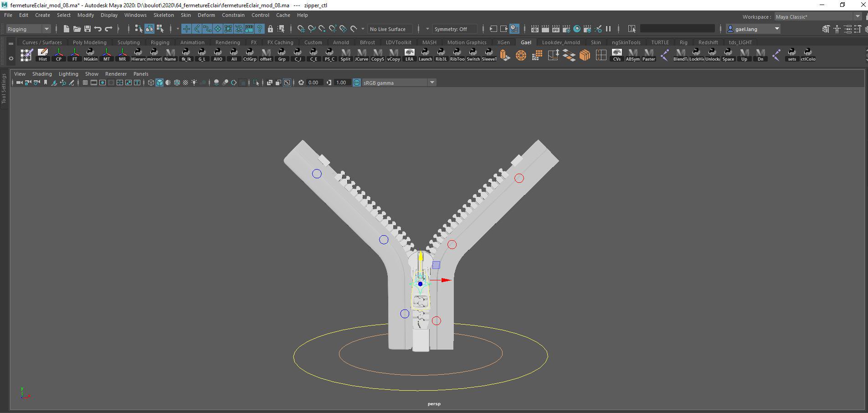Screen dimensions: 868x413
Task: Click the Save scene icon
Action: (87, 29)
